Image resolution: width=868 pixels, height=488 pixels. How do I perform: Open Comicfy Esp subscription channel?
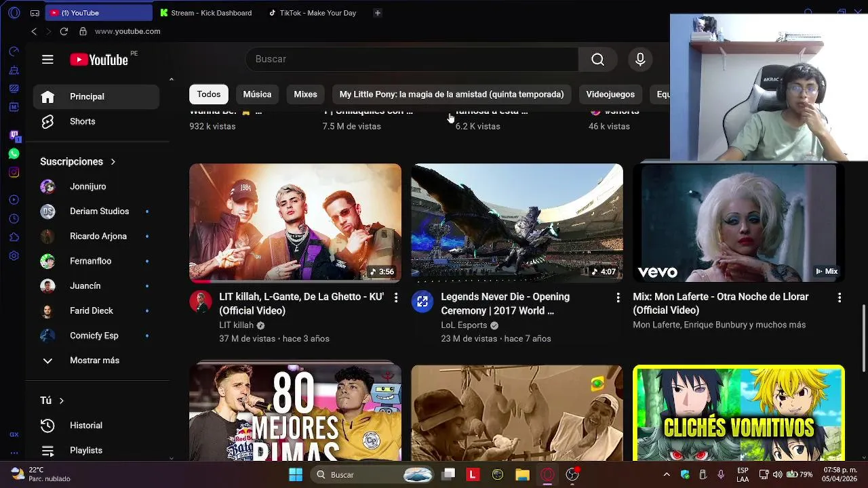(x=96, y=335)
